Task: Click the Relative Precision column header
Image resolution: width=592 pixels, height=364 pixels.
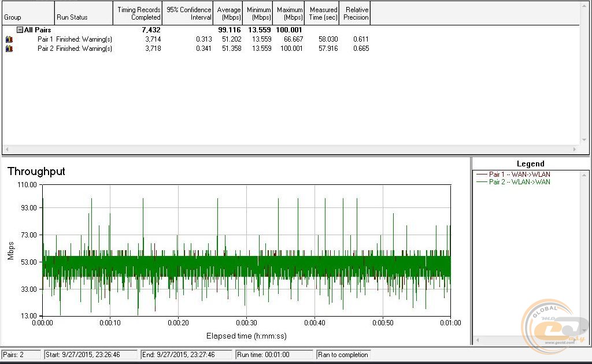Action: pos(355,13)
